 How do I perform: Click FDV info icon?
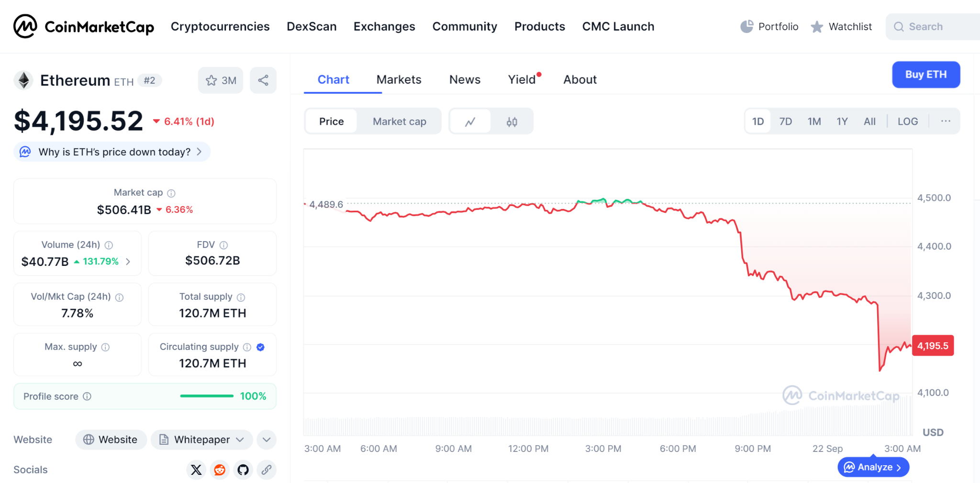(x=223, y=245)
